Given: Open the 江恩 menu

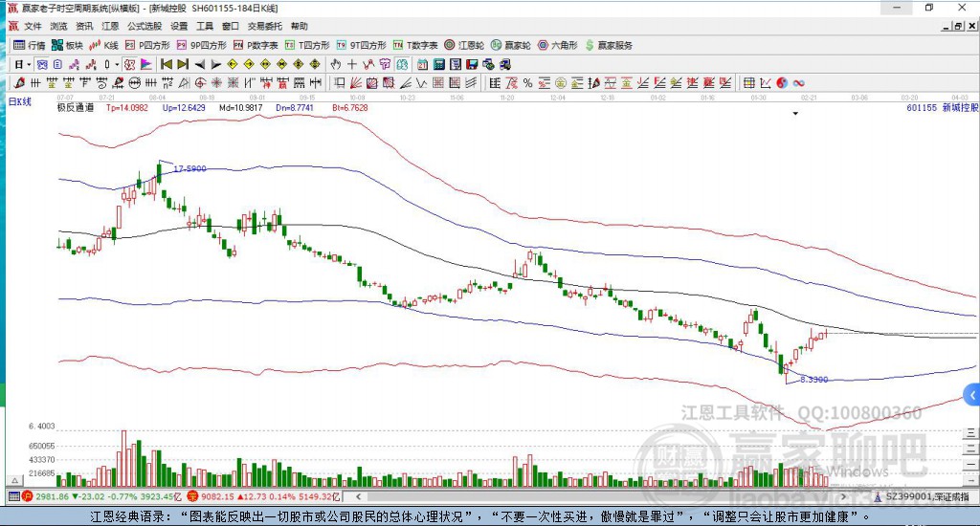Looking at the screenshot, I should (110, 26).
